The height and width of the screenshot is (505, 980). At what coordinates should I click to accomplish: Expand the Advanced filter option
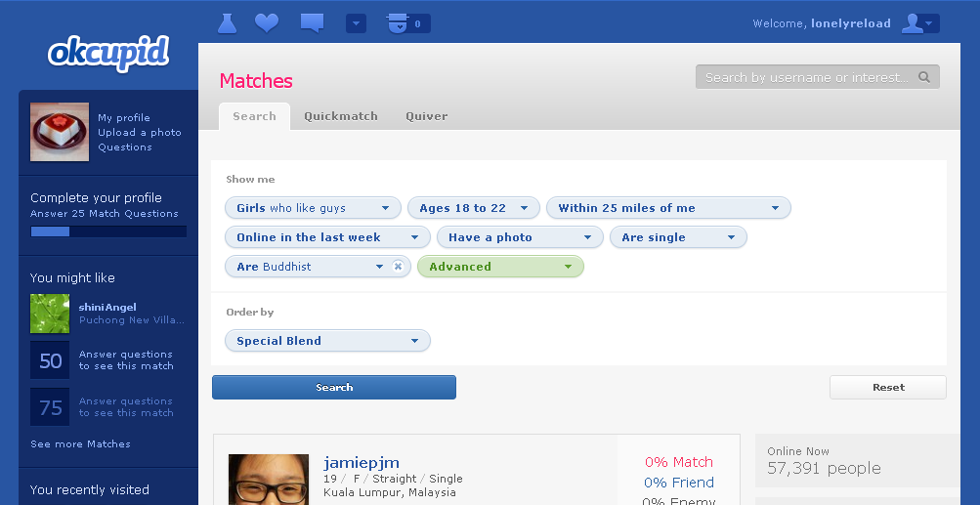(500, 267)
